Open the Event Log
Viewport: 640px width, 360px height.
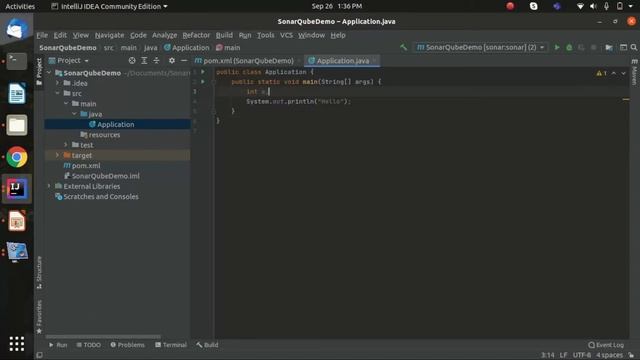coord(606,345)
